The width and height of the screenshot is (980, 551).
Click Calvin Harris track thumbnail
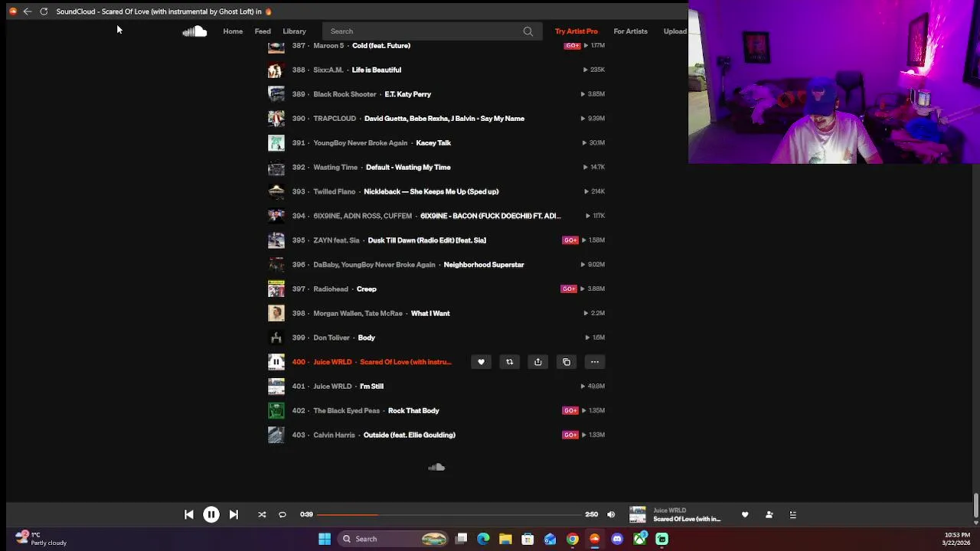pyautogui.click(x=276, y=435)
